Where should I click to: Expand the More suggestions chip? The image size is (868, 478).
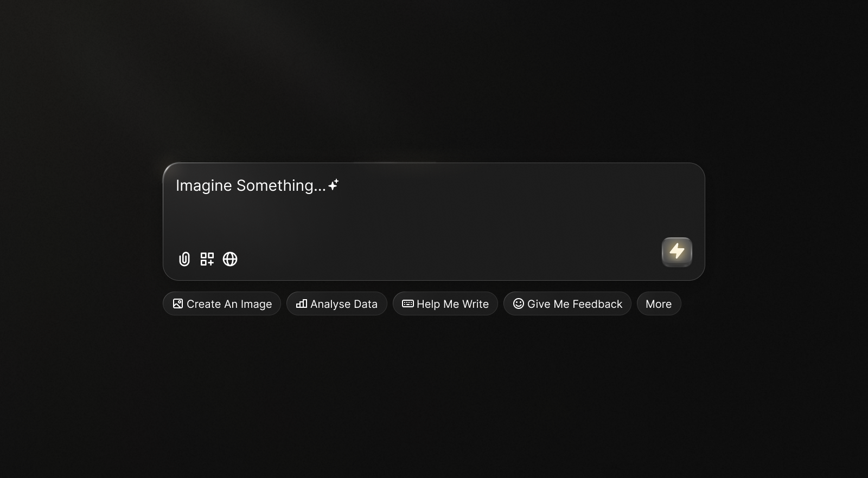coord(659,304)
